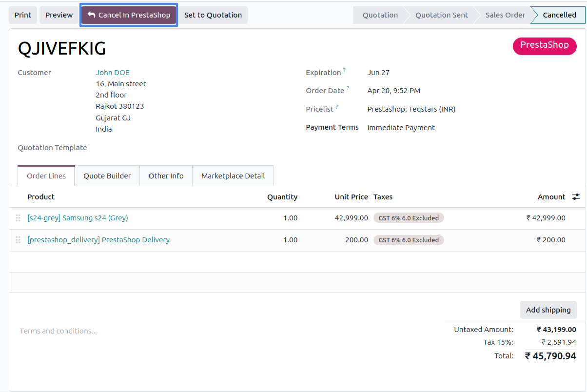Image resolution: width=587 pixels, height=392 pixels.
Task: Click the Untaxed Amount ₹ 43,199.00 value
Action: point(556,330)
